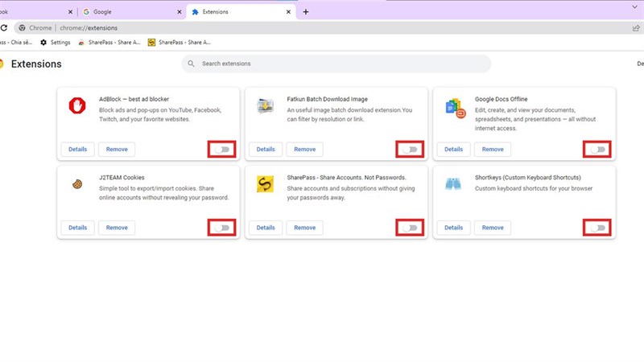Switch to the Google tab
This screenshot has height=362, width=644.
tap(132, 12)
